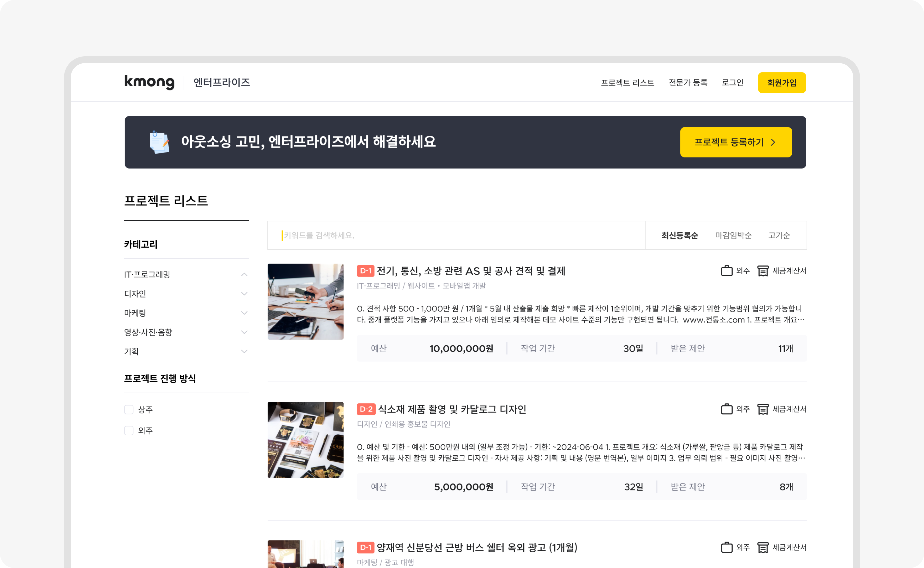Click description text of 전기, 통신 project
The width and height of the screenshot is (924, 568).
point(581,314)
